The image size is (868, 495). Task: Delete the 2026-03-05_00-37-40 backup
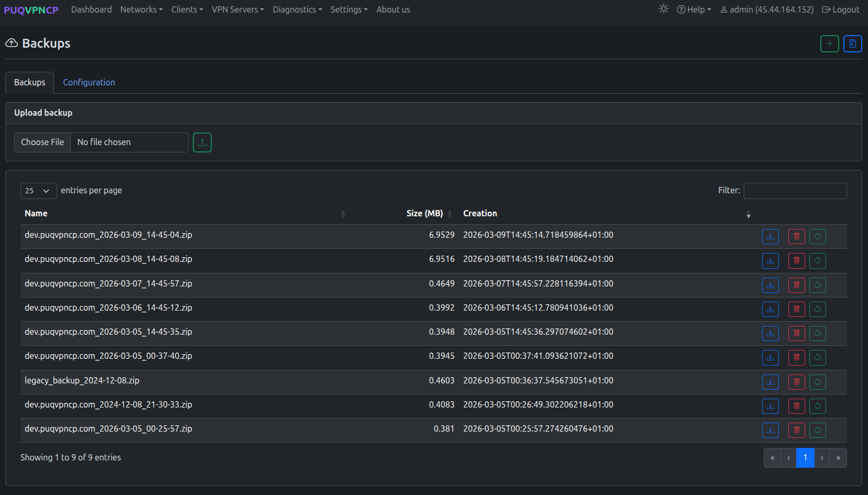[796, 357]
